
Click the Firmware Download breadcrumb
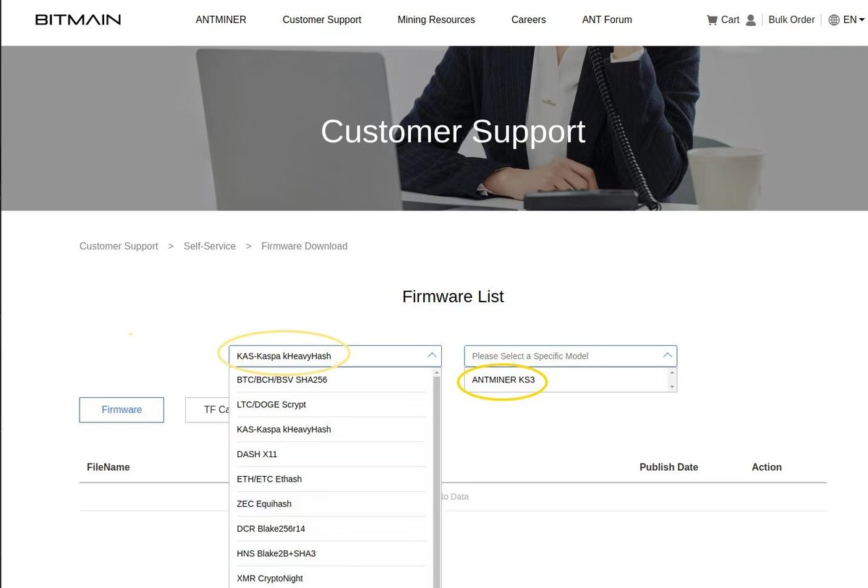coord(305,246)
